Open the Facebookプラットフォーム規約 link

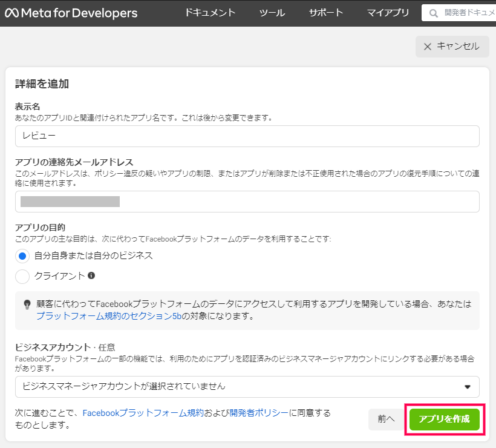tap(143, 413)
